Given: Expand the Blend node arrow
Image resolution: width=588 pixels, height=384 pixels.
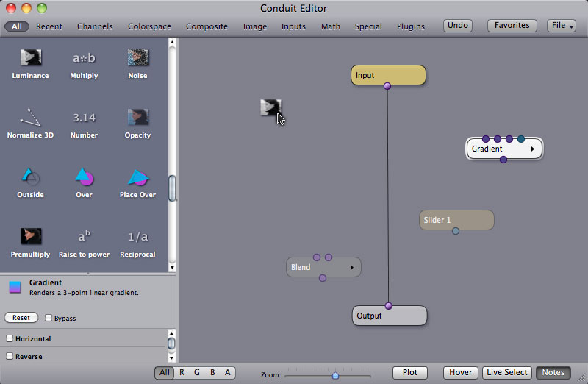Looking at the screenshot, I should [x=352, y=268].
